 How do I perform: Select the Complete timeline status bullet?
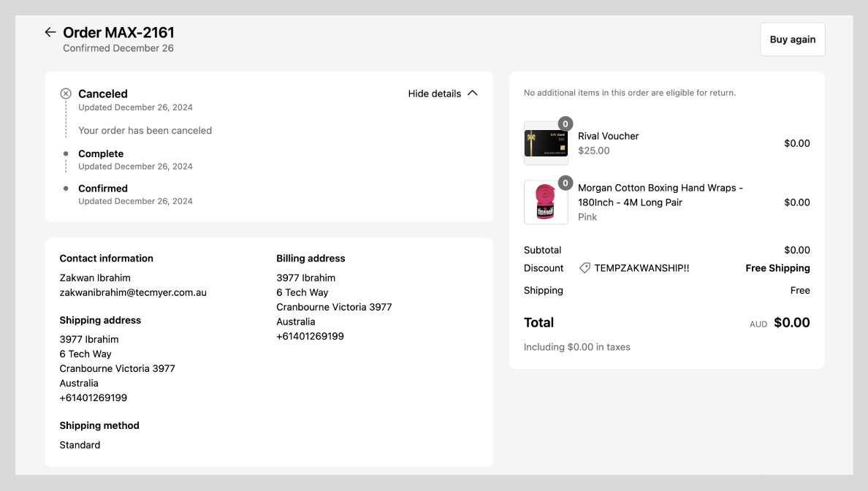(66, 154)
